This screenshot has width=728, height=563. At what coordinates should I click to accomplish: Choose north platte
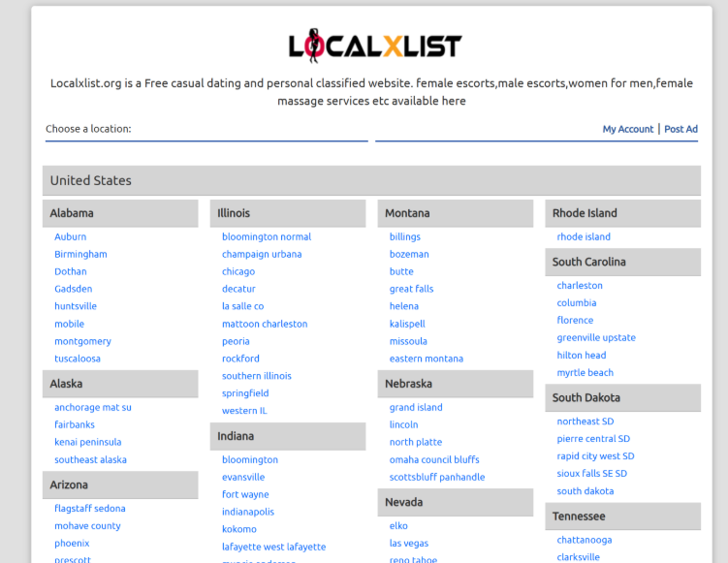pyautogui.click(x=416, y=442)
